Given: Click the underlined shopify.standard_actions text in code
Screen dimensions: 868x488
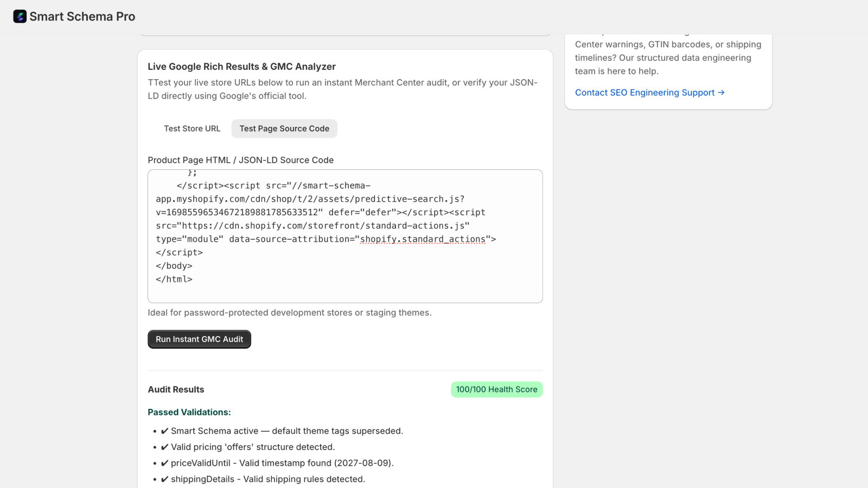Looking at the screenshot, I should pos(423,239).
